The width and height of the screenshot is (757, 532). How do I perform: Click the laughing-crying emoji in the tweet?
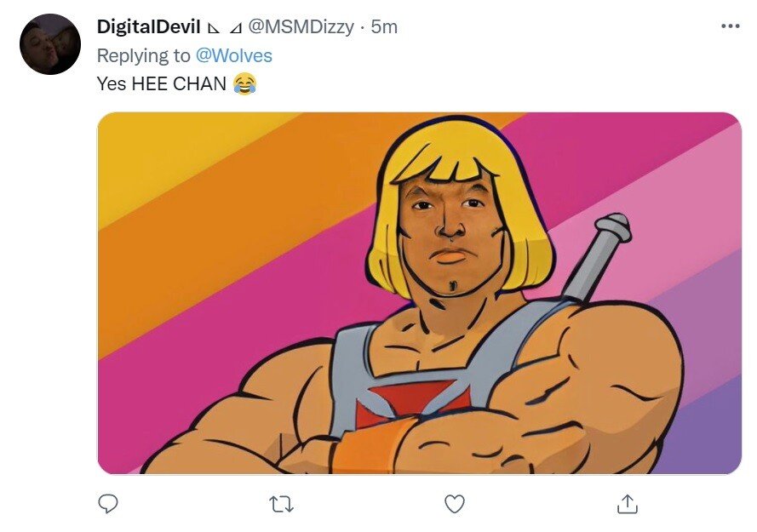[x=244, y=83]
